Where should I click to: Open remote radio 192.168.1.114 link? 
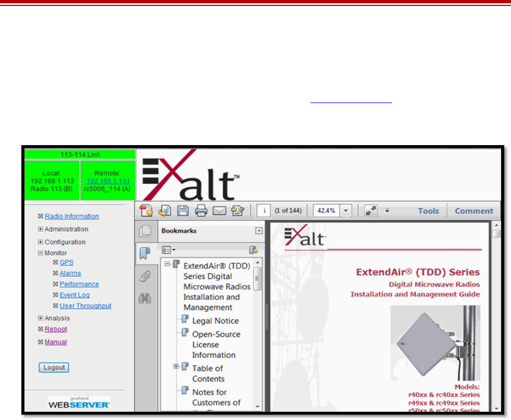pos(108,181)
